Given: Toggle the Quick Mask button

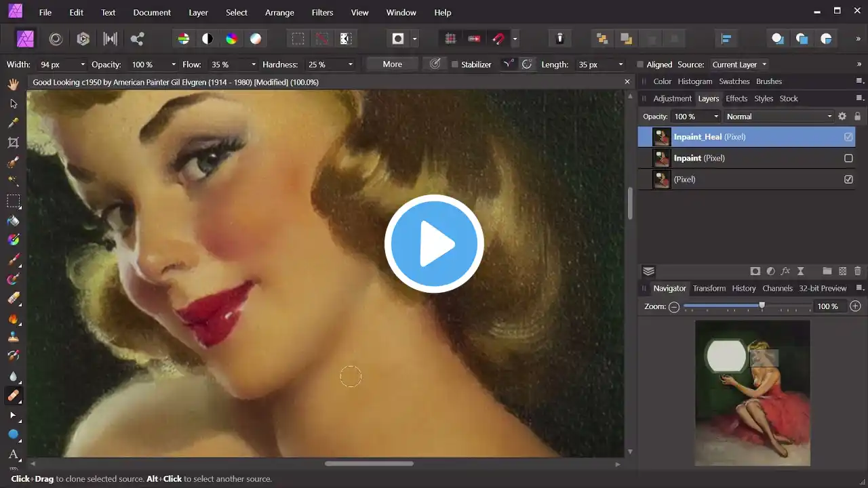Looking at the screenshot, I should click(x=398, y=39).
